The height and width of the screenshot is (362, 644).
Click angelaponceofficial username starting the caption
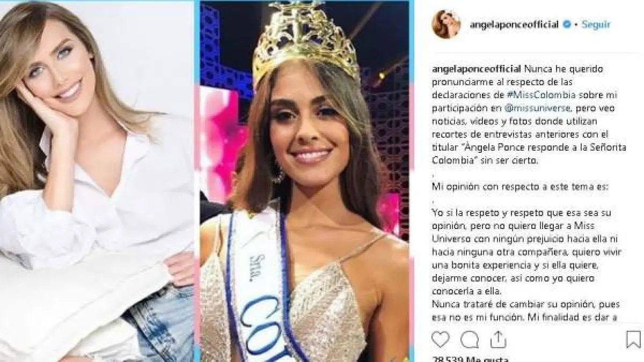477,69
